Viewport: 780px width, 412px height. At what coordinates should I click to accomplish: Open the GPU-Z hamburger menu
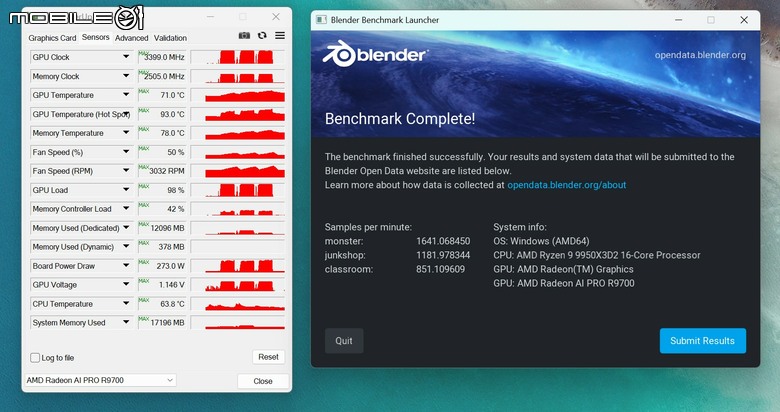pyautogui.click(x=280, y=35)
